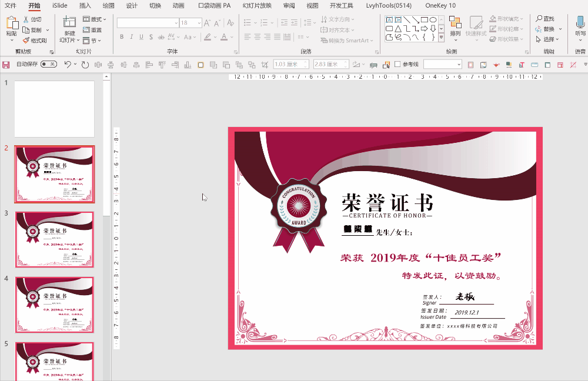Switch to the Insert (插入) tab
The width and height of the screenshot is (588, 381).
(x=85, y=6)
